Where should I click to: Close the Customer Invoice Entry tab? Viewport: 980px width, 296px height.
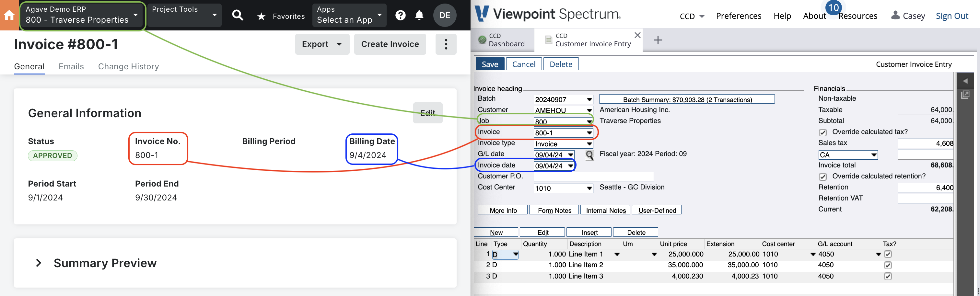(x=637, y=35)
